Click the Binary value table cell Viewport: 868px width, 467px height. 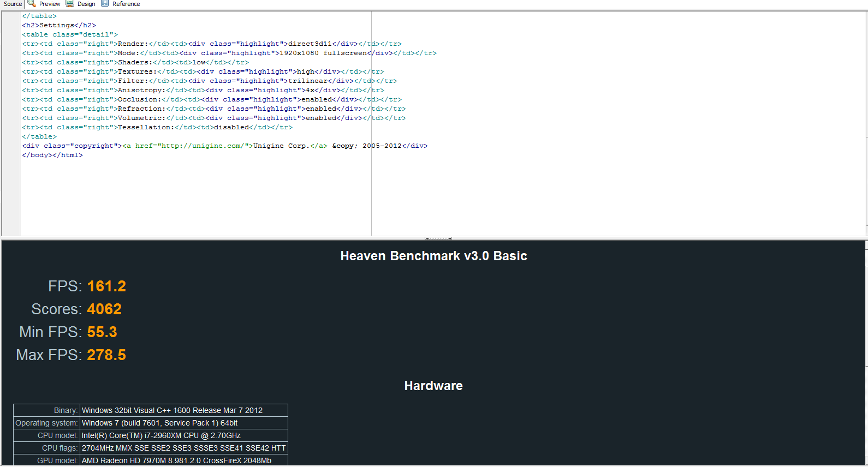[184, 410]
